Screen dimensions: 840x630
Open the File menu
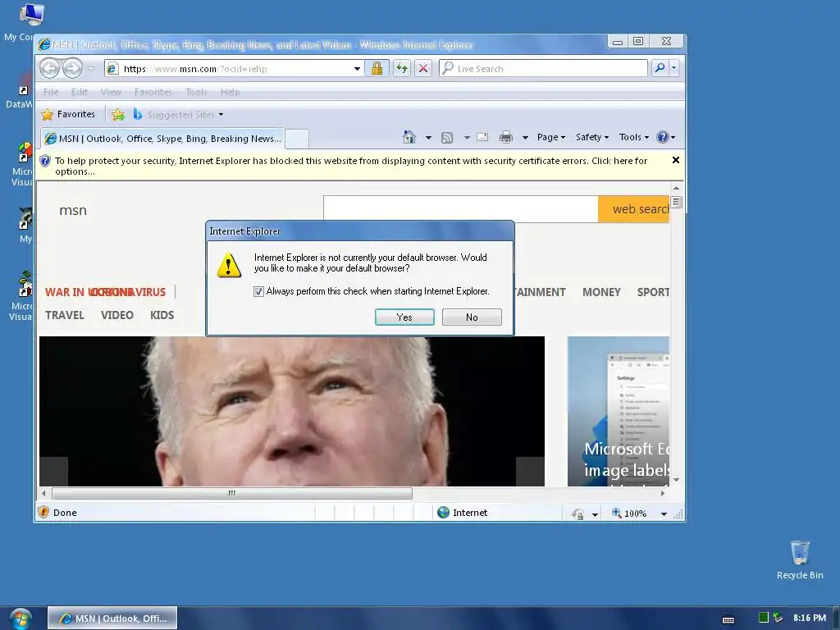[x=51, y=92]
